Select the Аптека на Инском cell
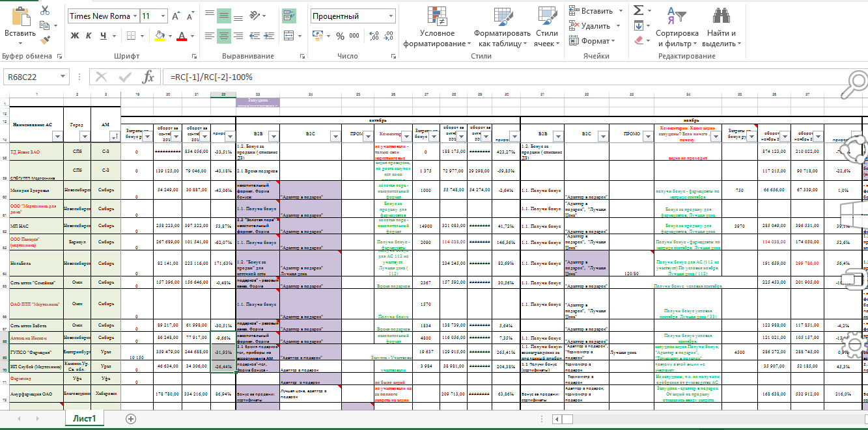Screen dimensions: 868x430 (x=36, y=338)
